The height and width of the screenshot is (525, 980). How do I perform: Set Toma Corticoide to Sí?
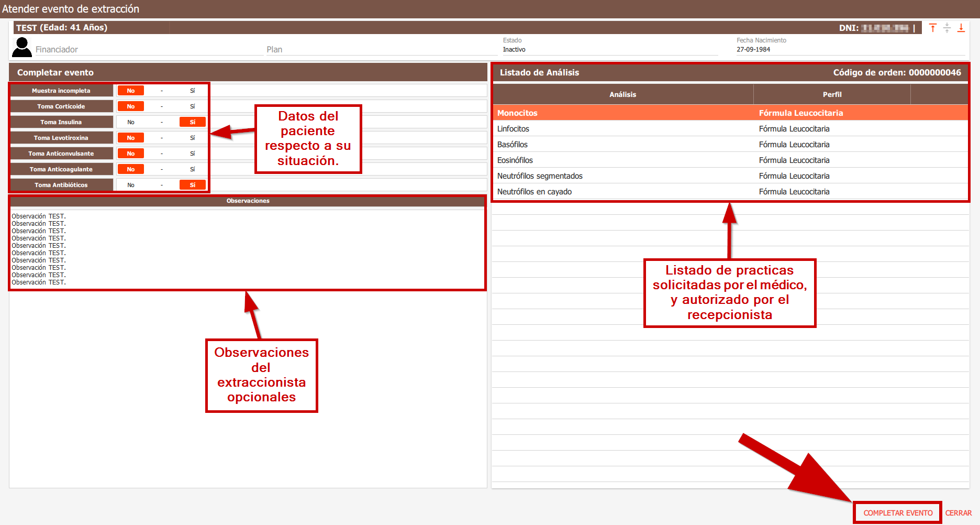pyautogui.click(x=192, y=106)
